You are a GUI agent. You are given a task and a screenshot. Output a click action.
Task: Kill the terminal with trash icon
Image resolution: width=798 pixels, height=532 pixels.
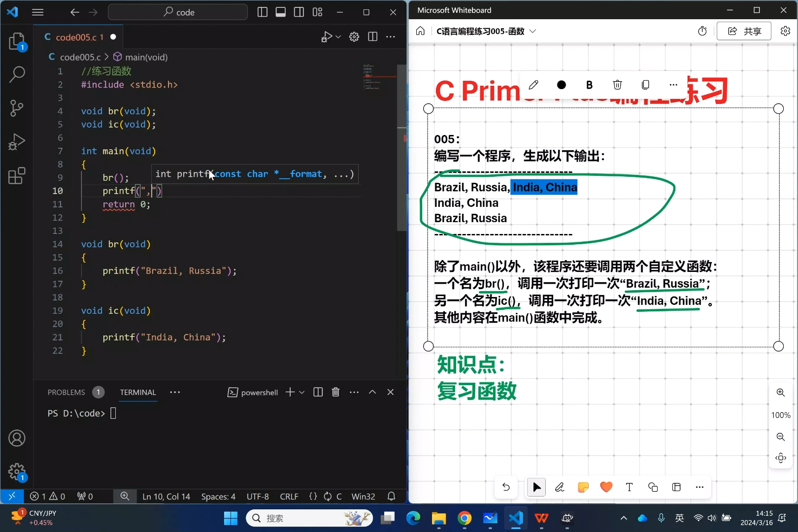(336, 392)
